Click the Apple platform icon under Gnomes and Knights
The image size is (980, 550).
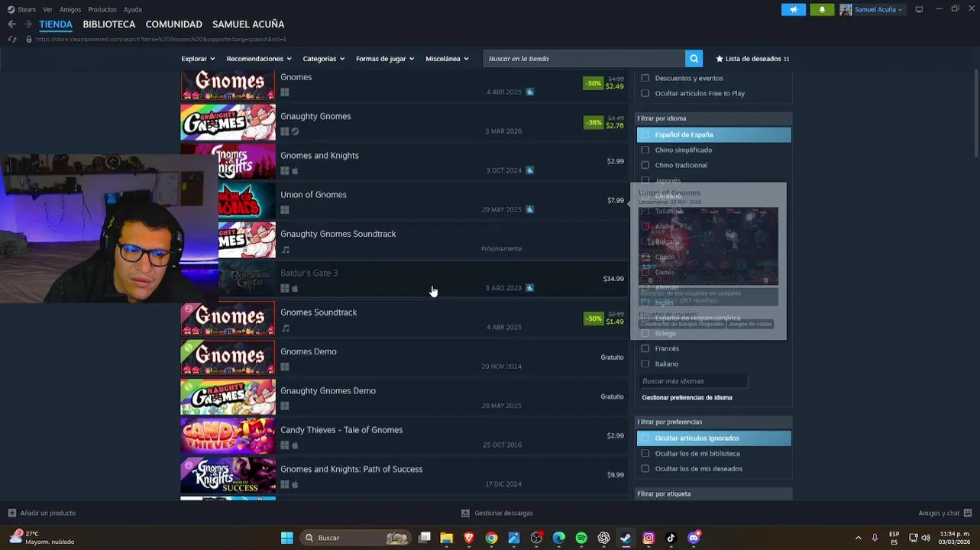295,171
